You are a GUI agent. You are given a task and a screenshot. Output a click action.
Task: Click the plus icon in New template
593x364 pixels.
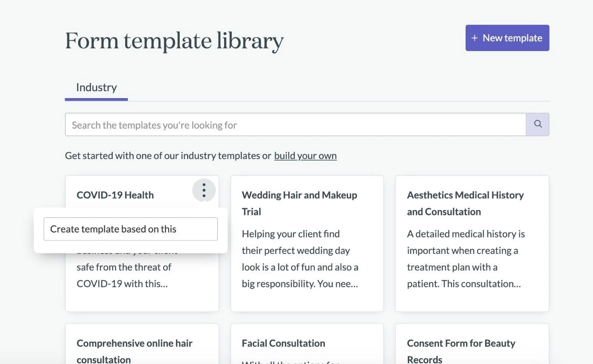[x=474, y=38]
